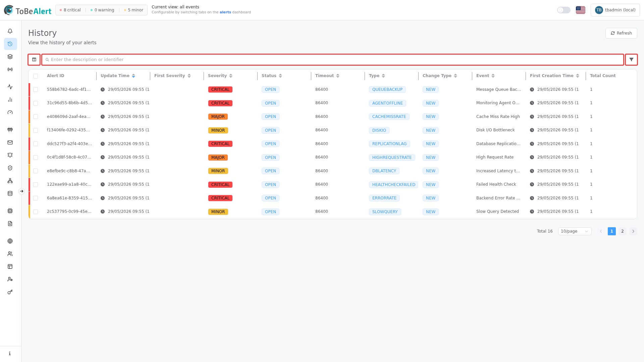Open the gauge meter icon in sidebar
644x362 pixels.
[x=10, y=112]
